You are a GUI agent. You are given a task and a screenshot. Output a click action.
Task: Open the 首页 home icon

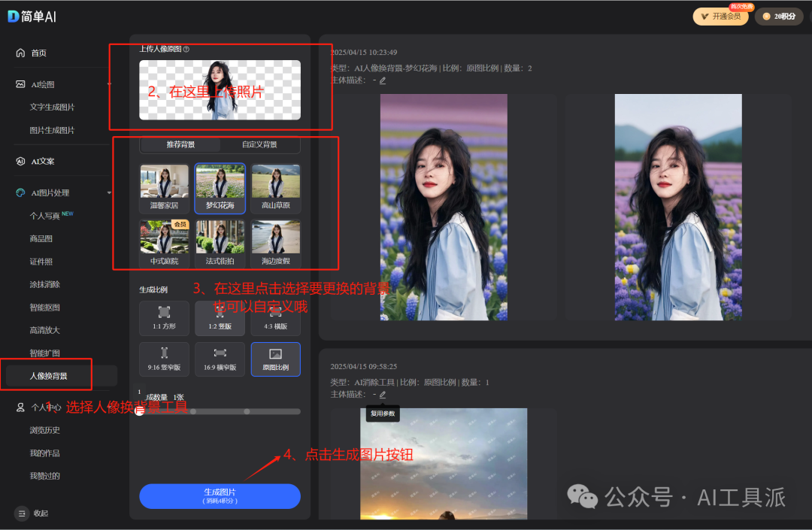coord(20,53)
